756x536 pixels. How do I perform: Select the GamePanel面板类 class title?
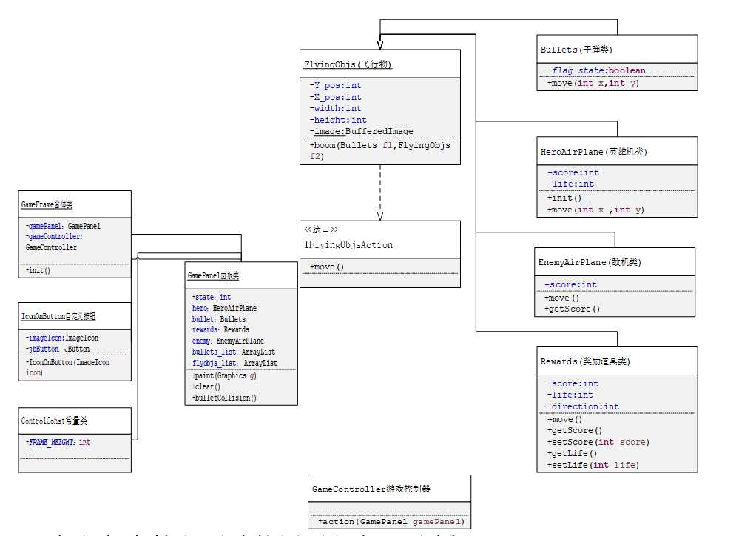pos(213,276)
